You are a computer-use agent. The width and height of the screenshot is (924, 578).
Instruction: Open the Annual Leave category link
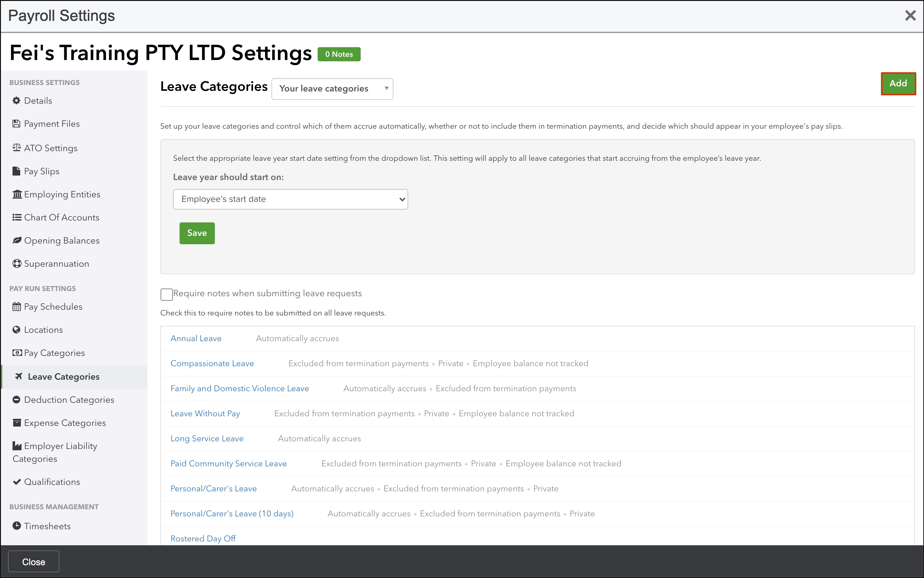(196, 339)
